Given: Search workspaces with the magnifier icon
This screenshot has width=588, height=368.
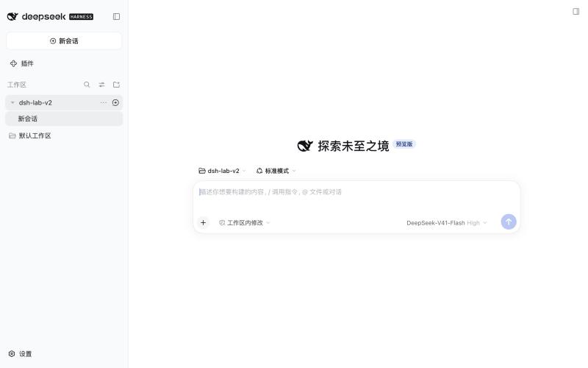Looking at the screenshot, I should pyautogui.click(x=87, y=85).
